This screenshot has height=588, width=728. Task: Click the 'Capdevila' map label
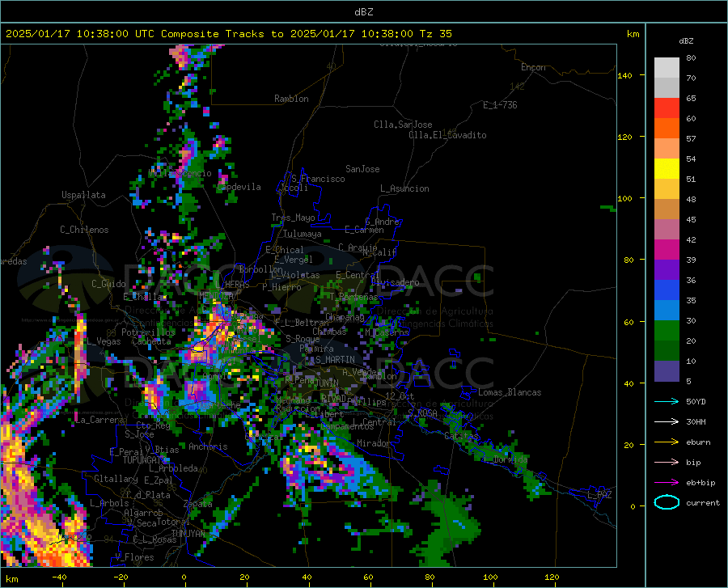point(239,187)
